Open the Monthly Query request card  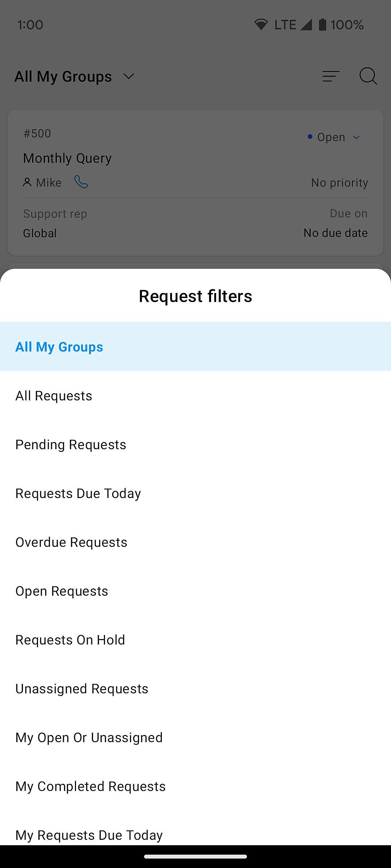click(67, 158)
